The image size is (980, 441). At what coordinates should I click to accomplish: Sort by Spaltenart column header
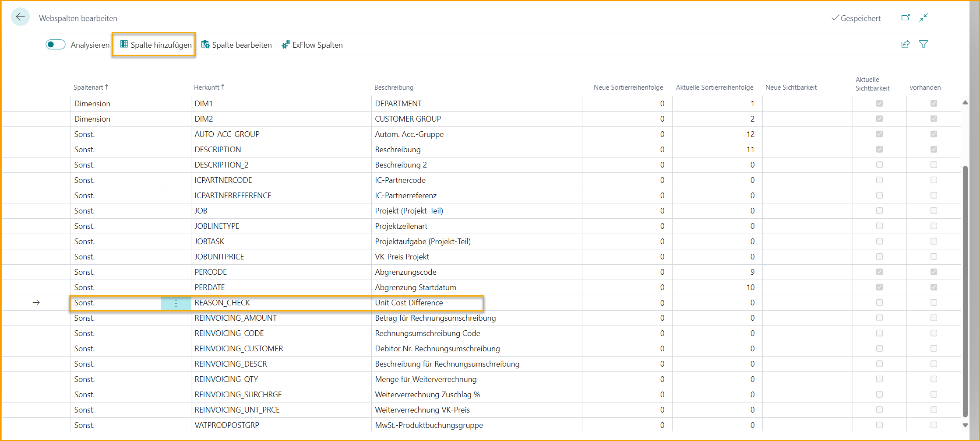pos(88,87)
